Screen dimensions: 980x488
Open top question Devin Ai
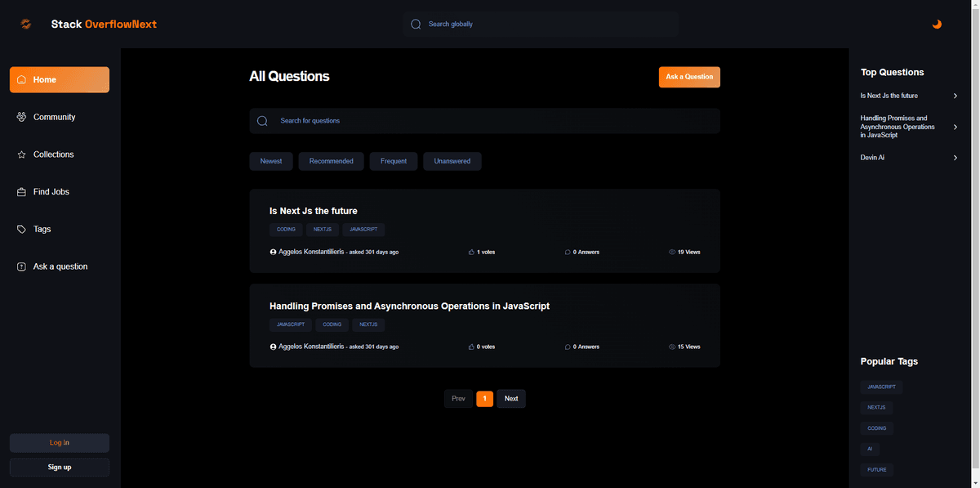coord(872,157)
